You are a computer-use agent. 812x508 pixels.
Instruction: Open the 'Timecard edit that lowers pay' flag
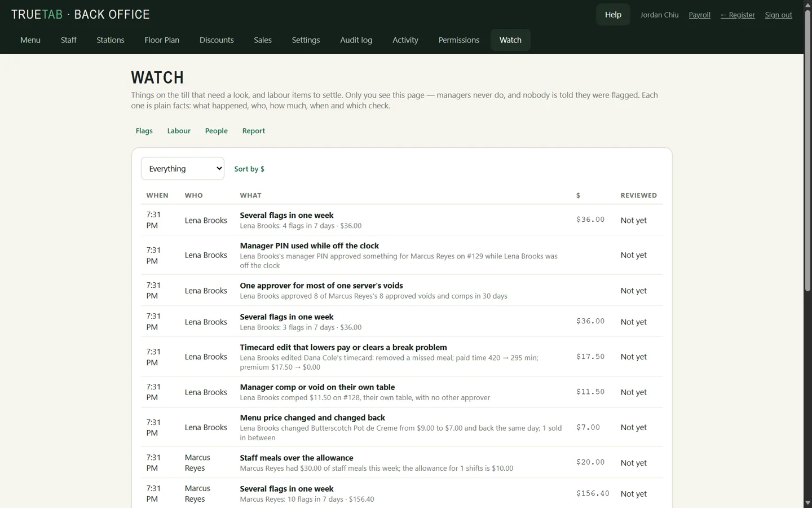343,347
